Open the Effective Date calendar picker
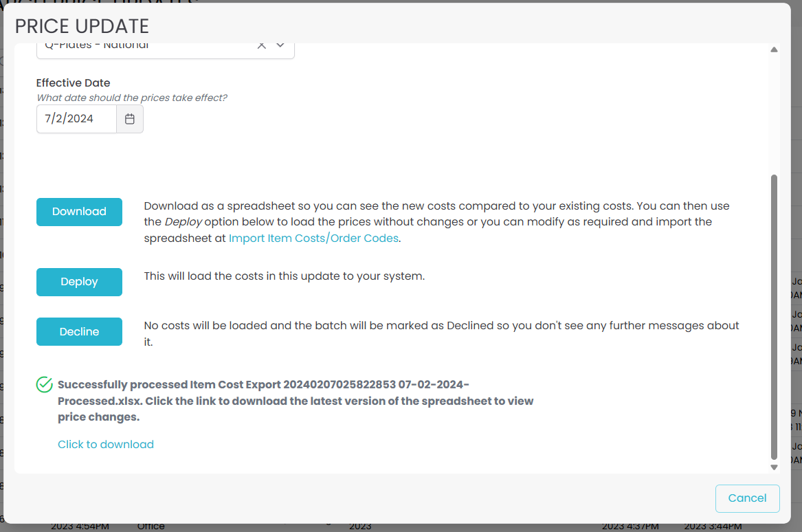802x532 pixels. point(130,119)
